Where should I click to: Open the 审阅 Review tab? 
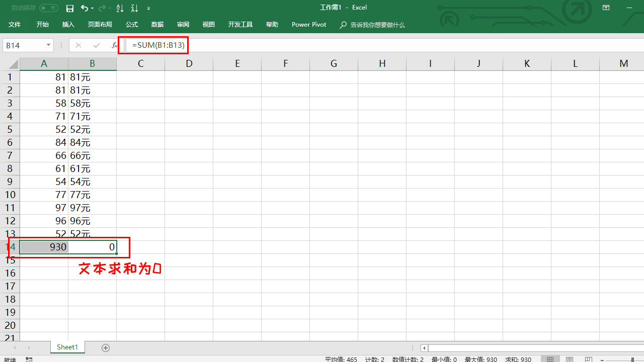coord(183,25)
